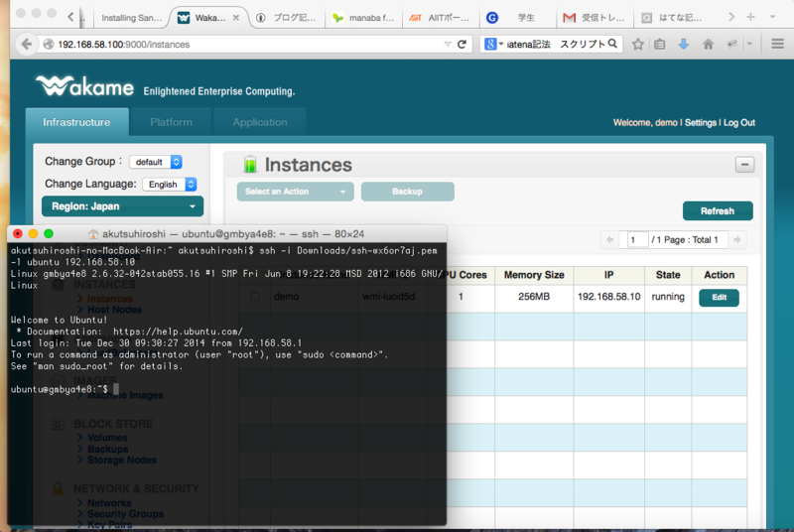The image size is (794, 532).
Task: Open the Infrastructure tab
Action: pyautogui.click(x=77, y=122)
